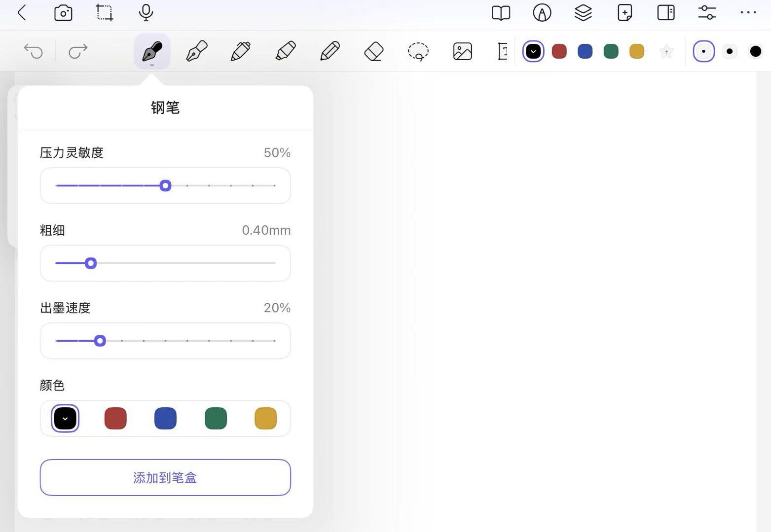Click the undo arrow
Screen dimensions: 771x532
[34, 51]
